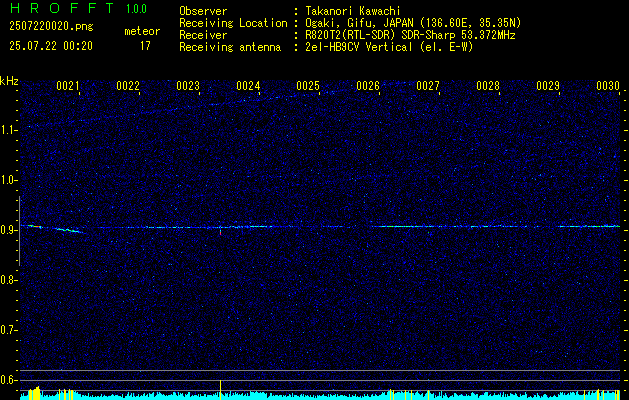Screen dimensions: 629x400
Task: Click the 0030 time marker
Action: [608, 86]
